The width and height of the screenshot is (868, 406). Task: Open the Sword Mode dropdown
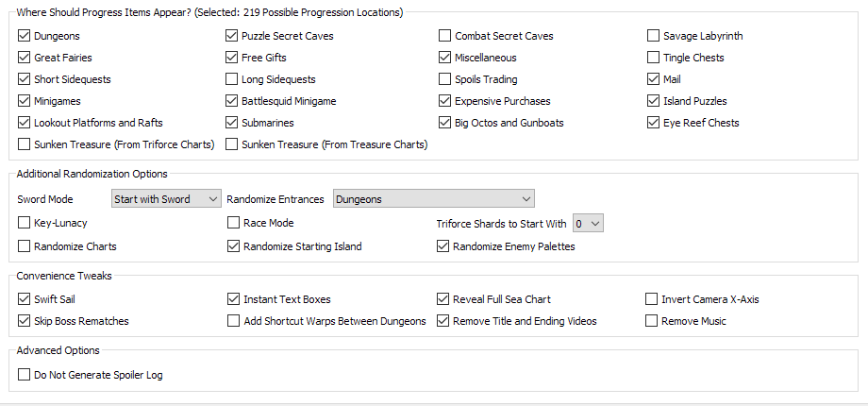pos(166,199)
